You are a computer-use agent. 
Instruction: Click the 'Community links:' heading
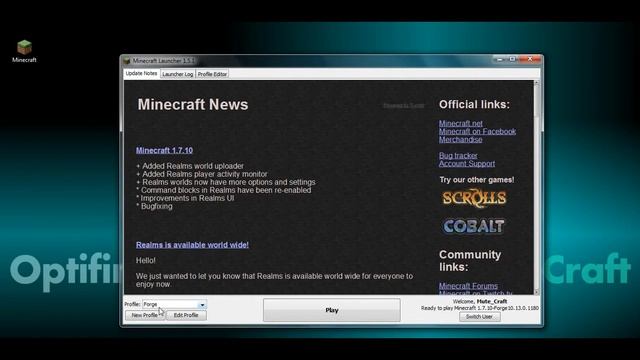click(470, 260)
